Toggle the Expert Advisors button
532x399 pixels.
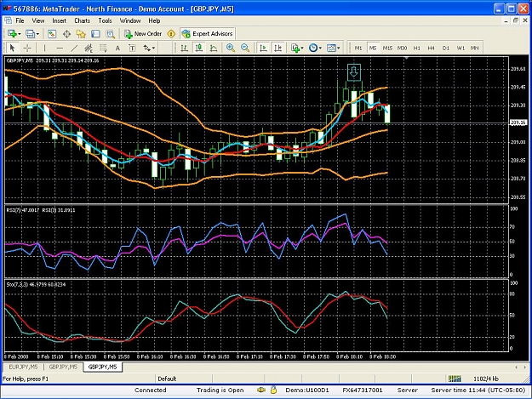[x=208, y=33]
